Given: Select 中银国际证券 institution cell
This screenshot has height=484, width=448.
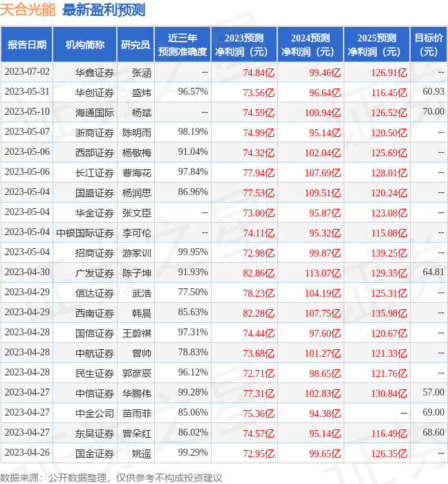Looking at the screenshot, I should (85, 234).
